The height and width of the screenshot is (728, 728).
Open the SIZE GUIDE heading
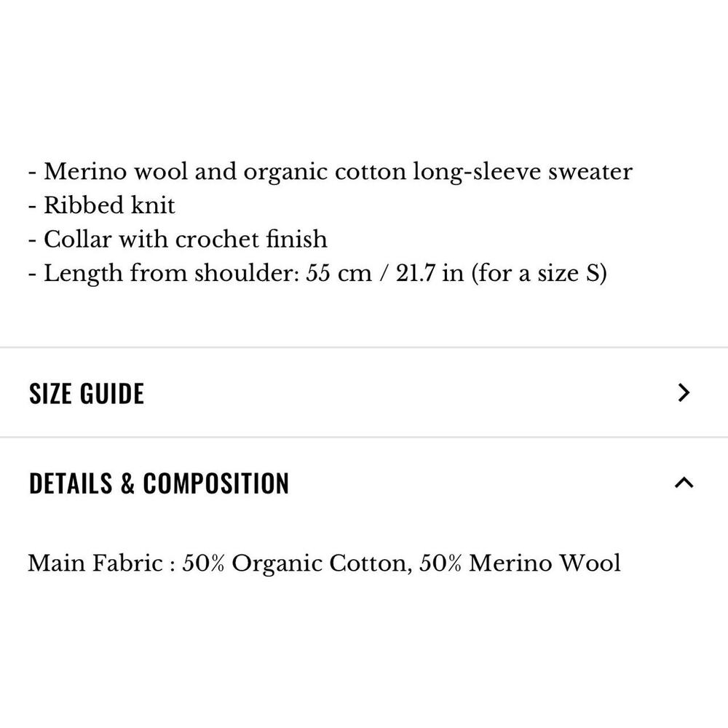click(x=87, y=393)
